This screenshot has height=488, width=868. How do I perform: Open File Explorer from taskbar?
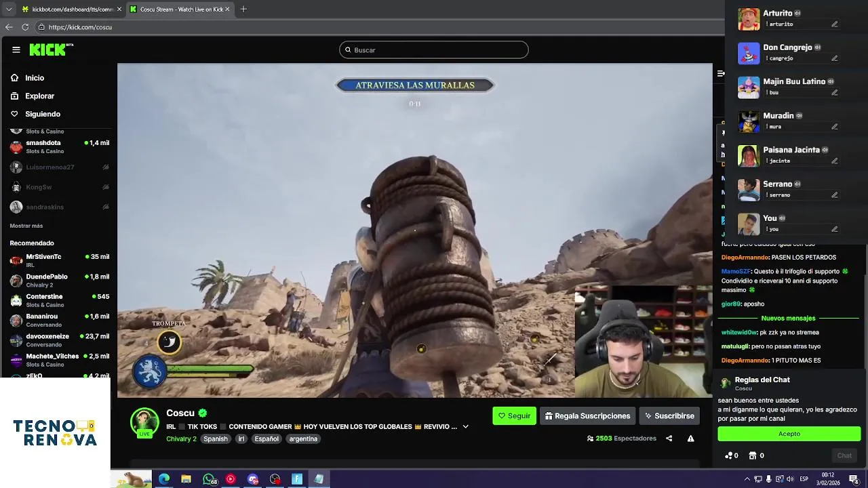186,479
